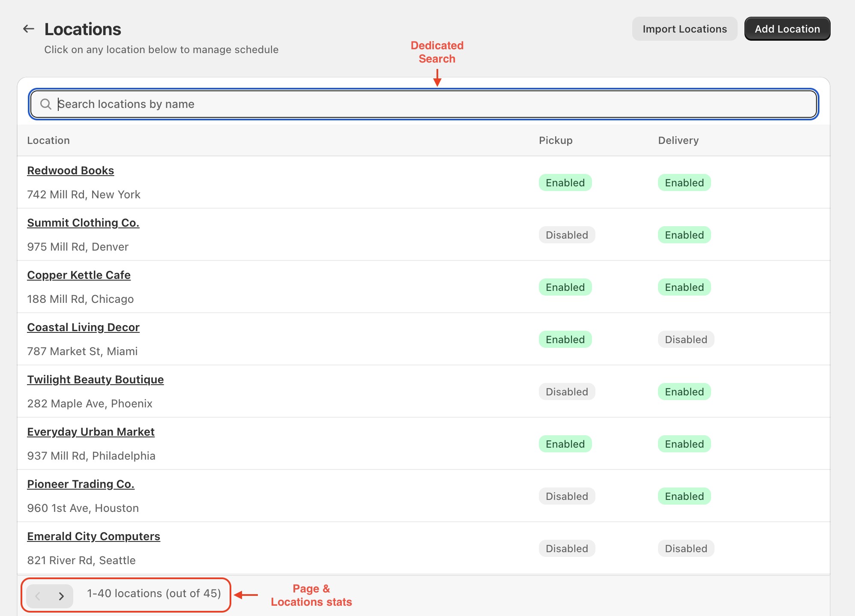Open the Everyday Urban Market location
This screenshot has height=616, width=855.
point(91,432)
